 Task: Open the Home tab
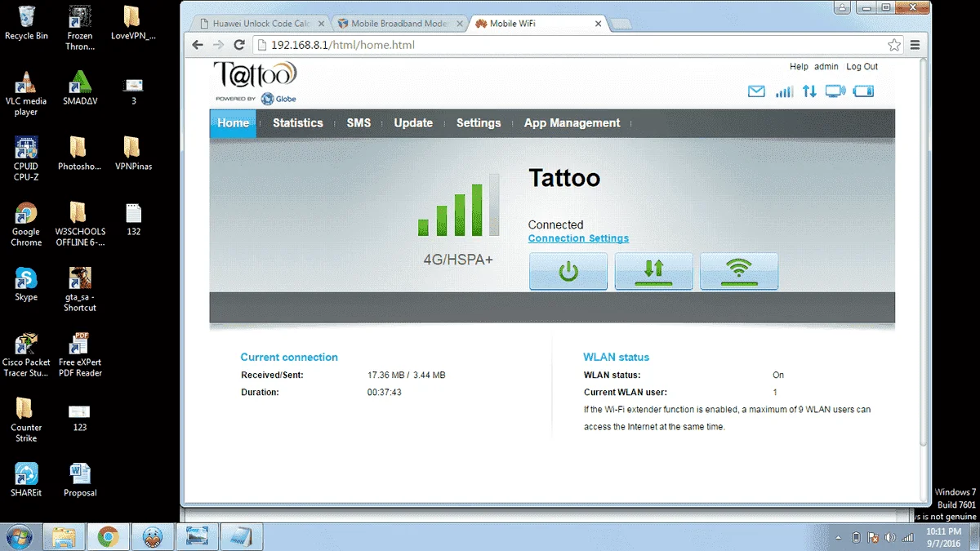point(233,123)
